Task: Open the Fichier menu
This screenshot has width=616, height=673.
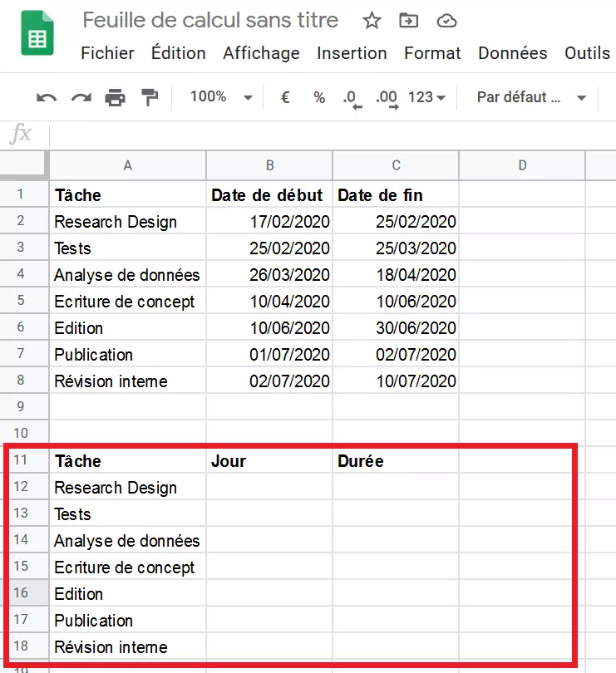Action: point(107,53)
